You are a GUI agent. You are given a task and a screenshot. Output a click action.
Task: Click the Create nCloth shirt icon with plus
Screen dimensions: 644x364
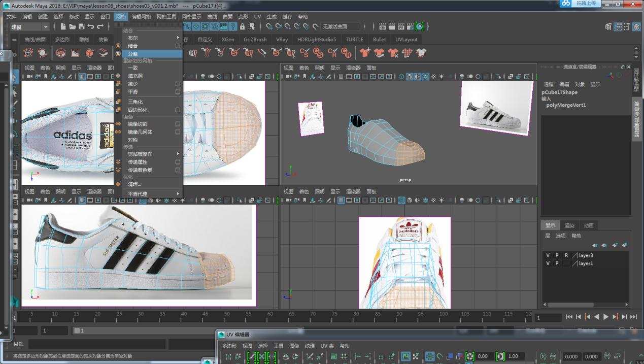365,52
